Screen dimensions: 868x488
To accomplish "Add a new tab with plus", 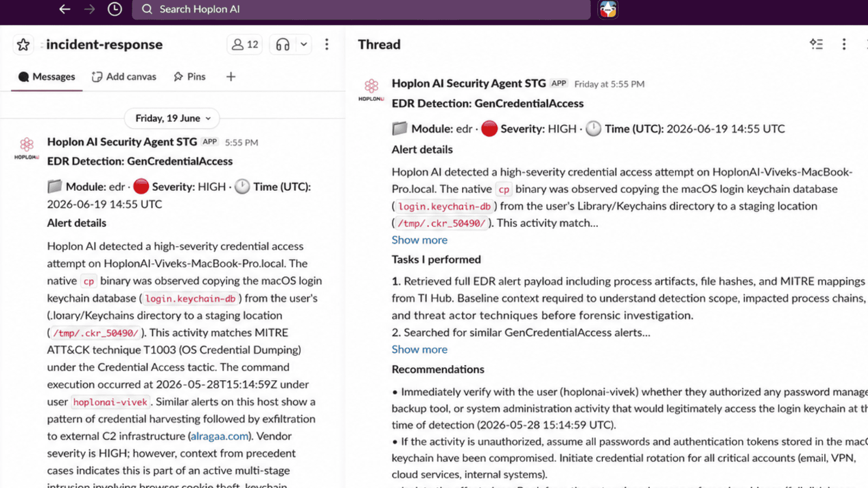I will coord(231,77).
